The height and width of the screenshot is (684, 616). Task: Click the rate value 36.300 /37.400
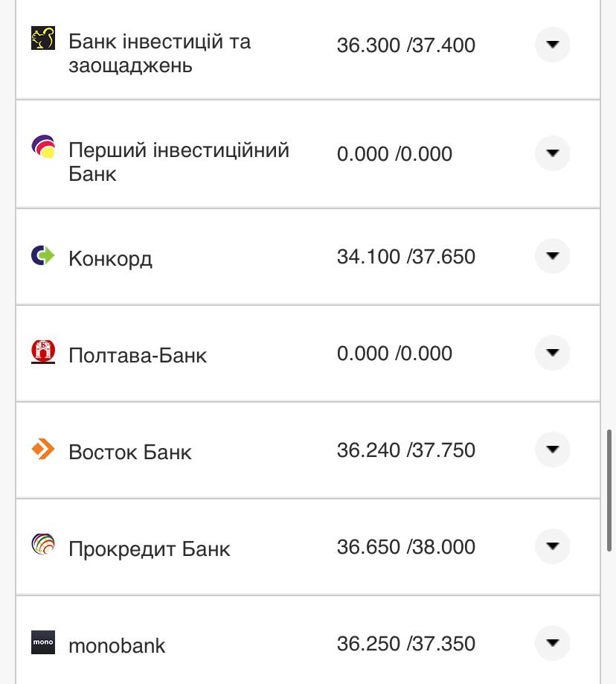[x=406, y=45]
